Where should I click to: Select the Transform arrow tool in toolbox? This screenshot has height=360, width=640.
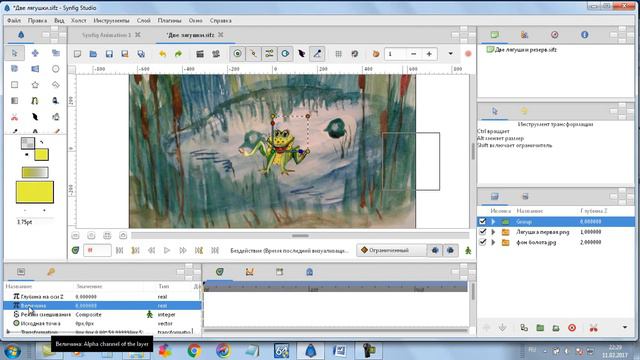[15, 53]
